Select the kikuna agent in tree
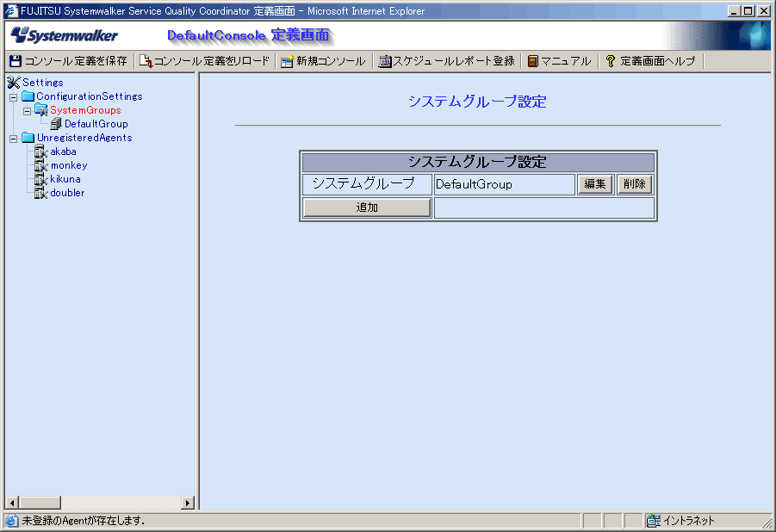The height and width of the screenshot is (532, 776). (65, 179)
